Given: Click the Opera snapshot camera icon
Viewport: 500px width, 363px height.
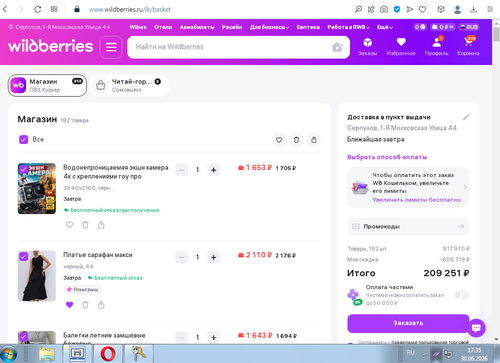Looking at the screenshot, I should click(x=384, y=9).
